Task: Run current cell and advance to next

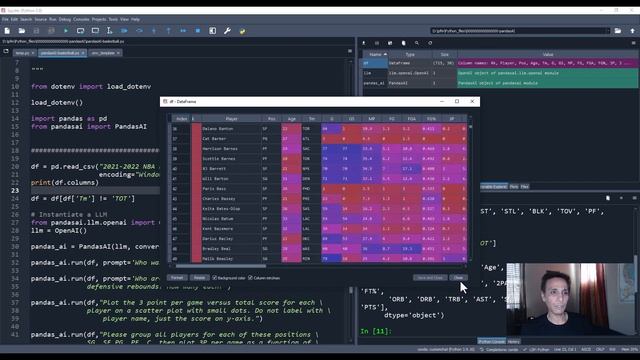Action: pos(95,31)
